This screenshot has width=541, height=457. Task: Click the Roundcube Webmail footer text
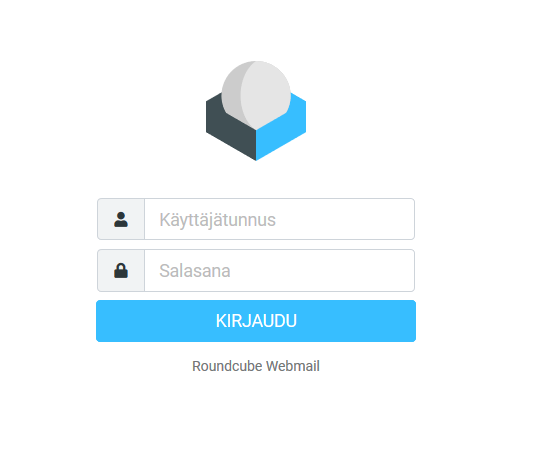(x=256, y=366)
